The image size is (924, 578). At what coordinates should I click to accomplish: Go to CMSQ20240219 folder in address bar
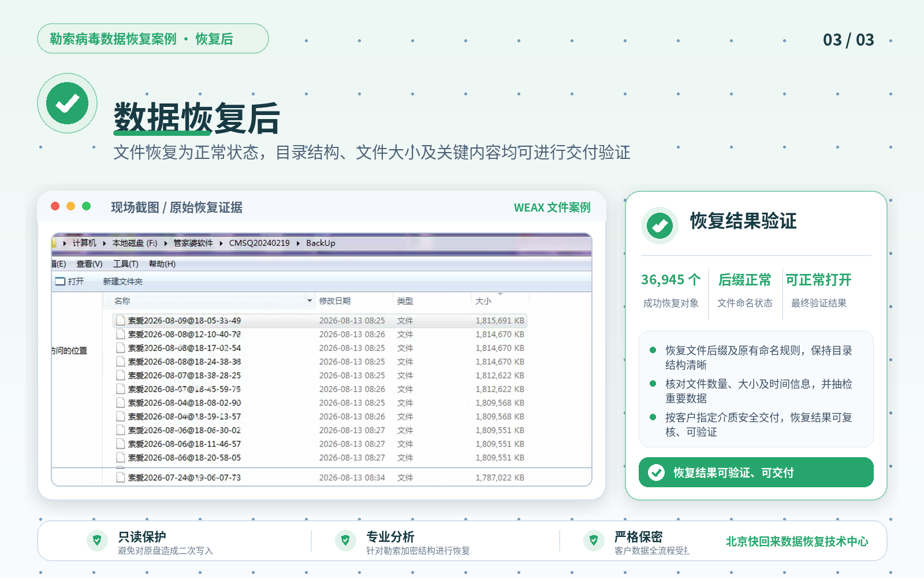point(259,243)
